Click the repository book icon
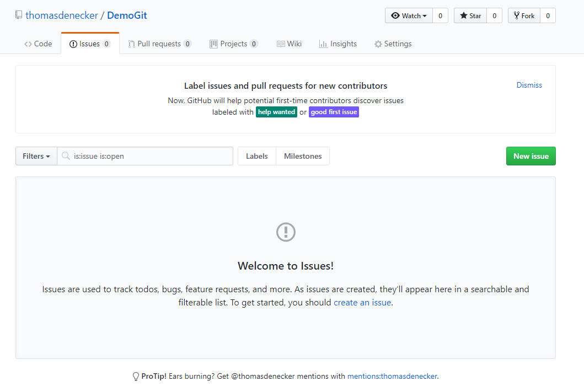584x392 pixels. 19,15
